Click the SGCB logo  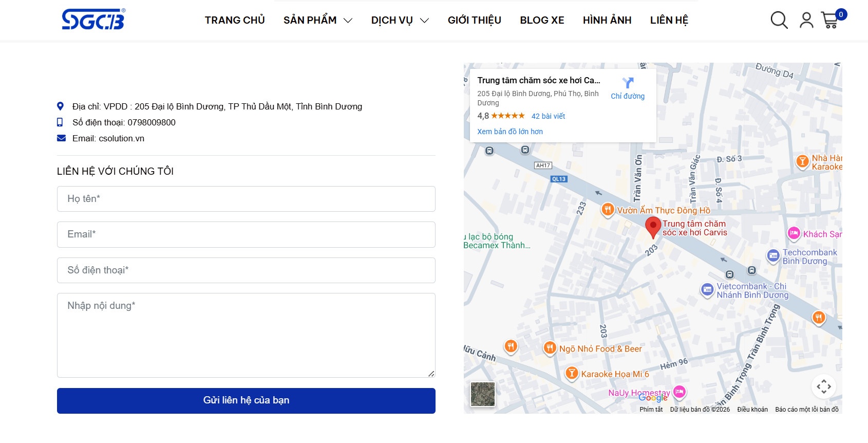[x=93, y=20]
